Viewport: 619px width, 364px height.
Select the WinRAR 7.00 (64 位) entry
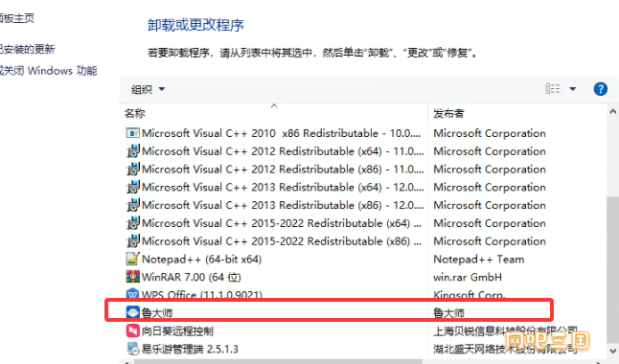192,277
